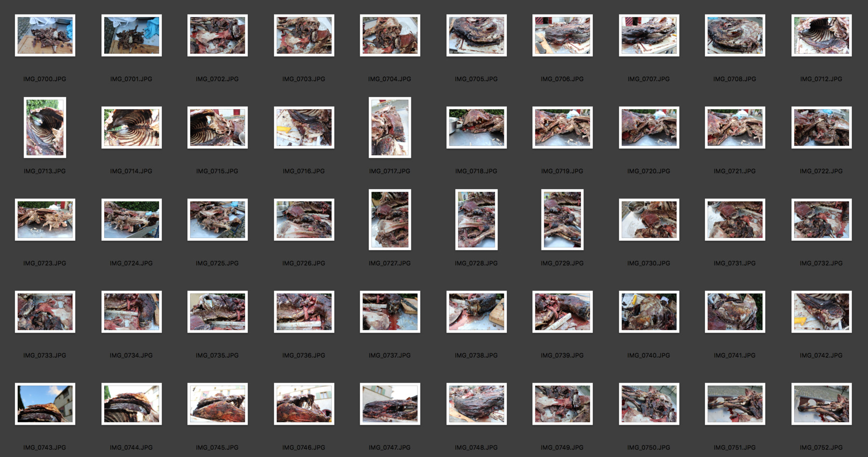Select the text IMG_0730.JPG
The height and width of the screenshot is (457, 868).
click(x=649, y=263)
